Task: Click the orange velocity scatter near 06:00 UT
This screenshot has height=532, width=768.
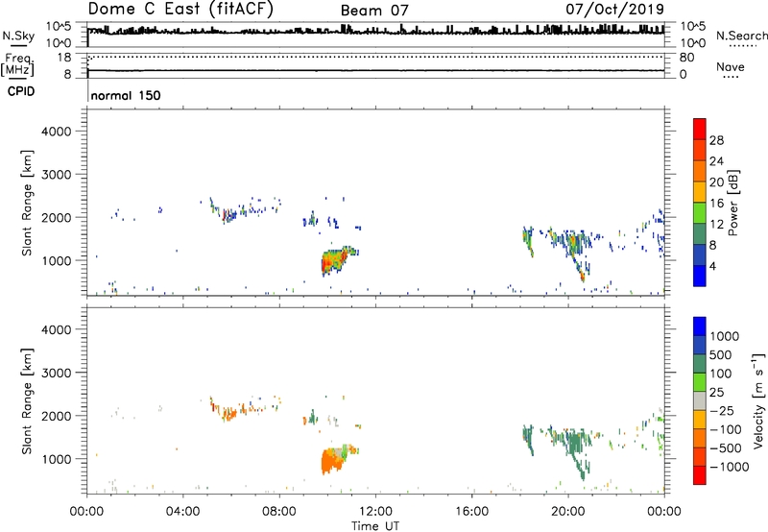Action: point(228,413)
